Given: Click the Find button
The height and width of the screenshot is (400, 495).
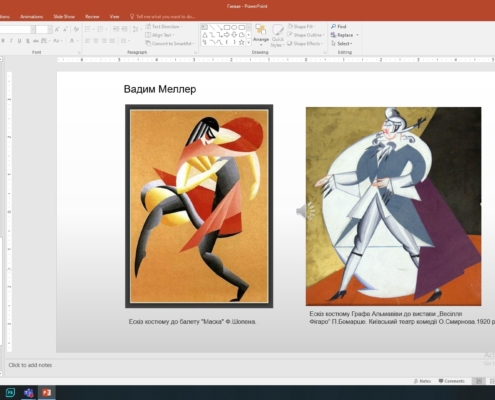Looking at the screenshot, I should click(339, 26).
